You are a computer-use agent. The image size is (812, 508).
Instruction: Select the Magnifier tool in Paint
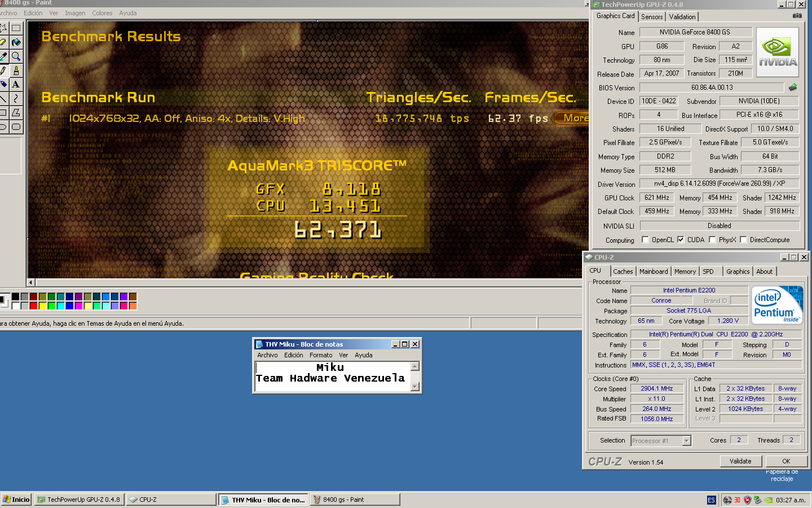pyautogui.click(x=16, y=56)
